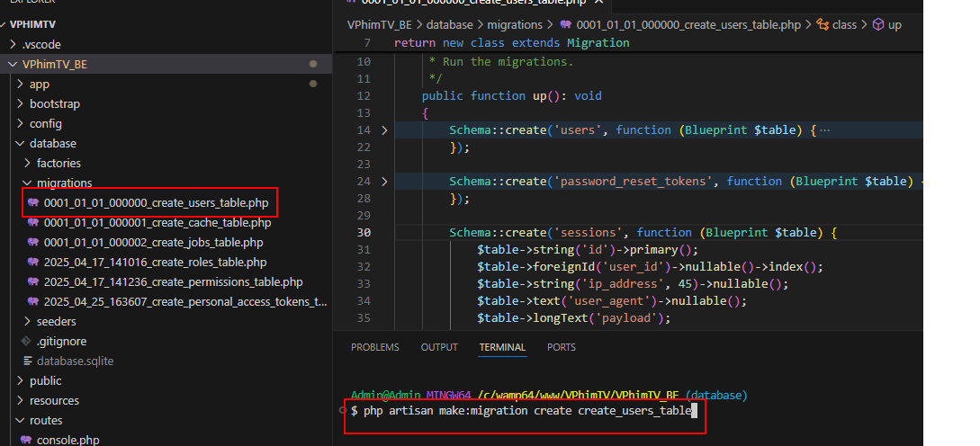Click the PHP icon beside console.php
This screenshot has width=980, height=446.
26,440
